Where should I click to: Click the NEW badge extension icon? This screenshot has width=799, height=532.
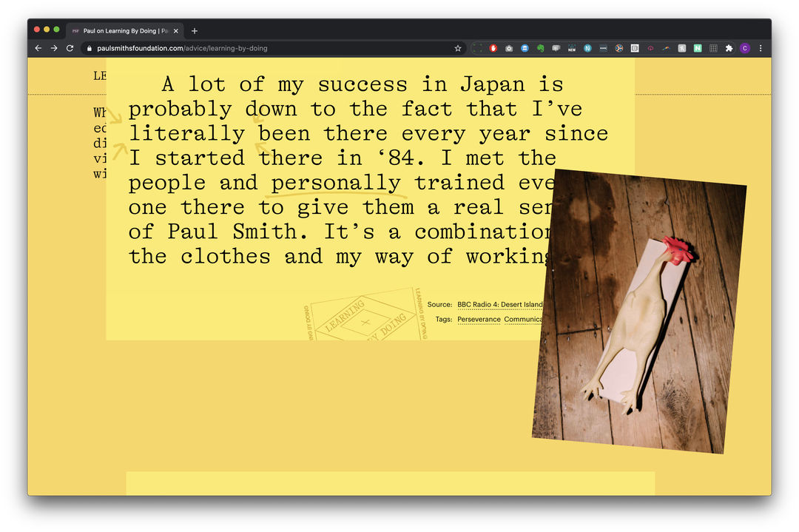pos(572,48)
